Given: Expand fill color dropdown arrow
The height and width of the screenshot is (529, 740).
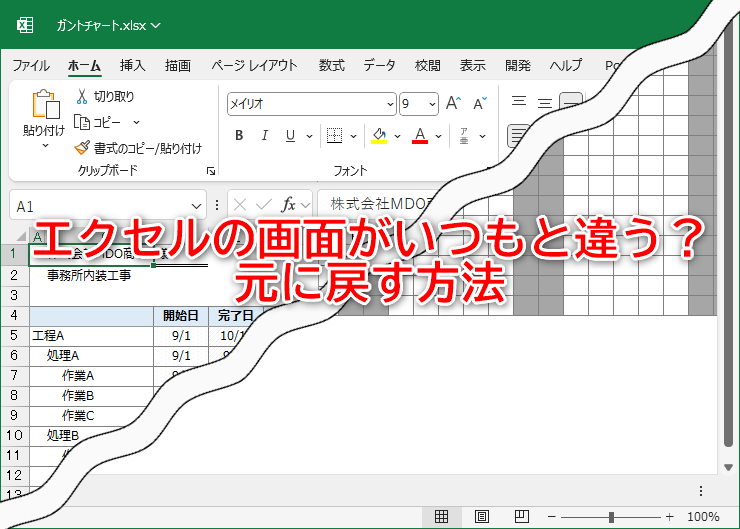Looking at the screenshot, I should [x=397, y=136].
